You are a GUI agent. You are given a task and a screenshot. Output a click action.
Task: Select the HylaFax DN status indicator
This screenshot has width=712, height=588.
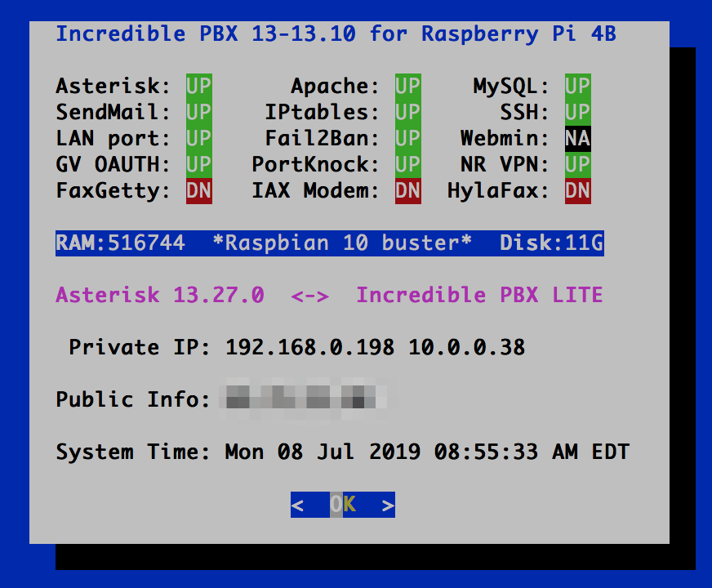577,191
